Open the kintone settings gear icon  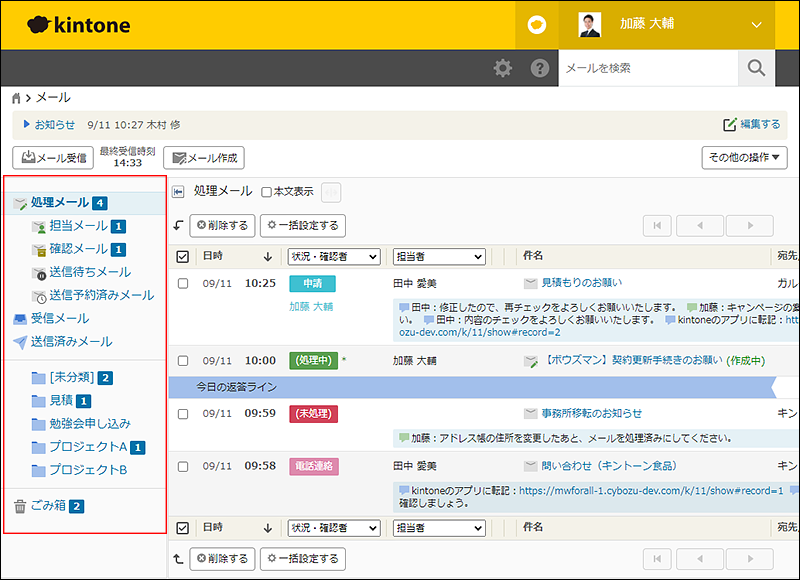pyautogui.click(x=500, y=68)
